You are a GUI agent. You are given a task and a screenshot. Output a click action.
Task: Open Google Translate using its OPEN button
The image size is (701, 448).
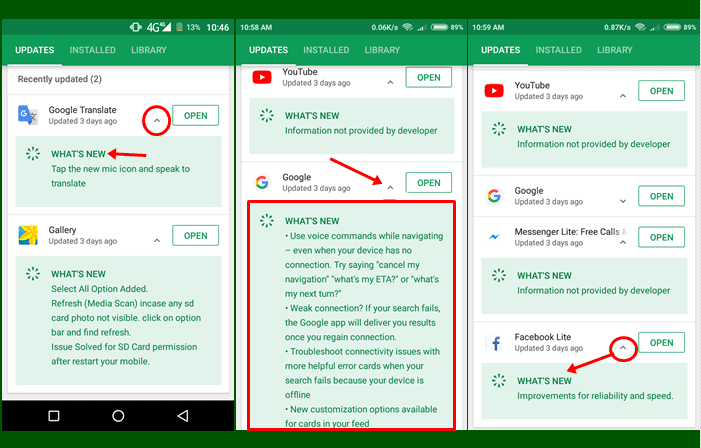(196, 116)
